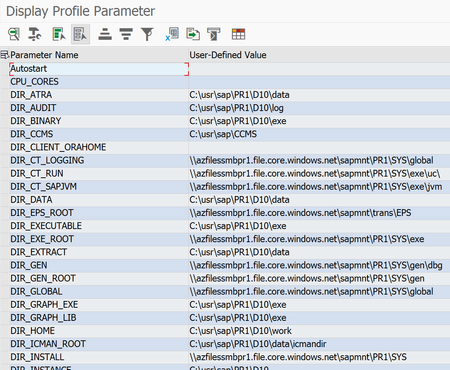Click the DIR_CT_RUN value ending in exe\uc\
The width and height of the screenshot is (450, 370).
click(315, 174)
